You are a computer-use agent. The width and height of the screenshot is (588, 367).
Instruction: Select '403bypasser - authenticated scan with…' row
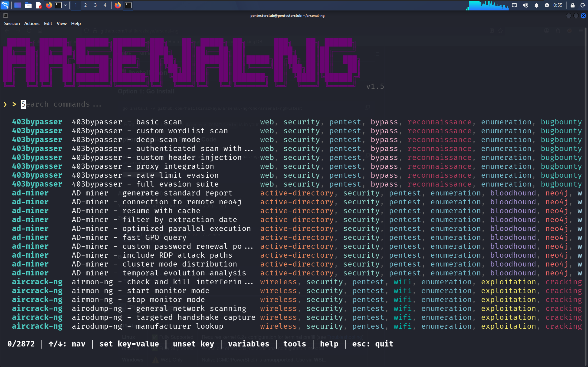pos(297,149)
